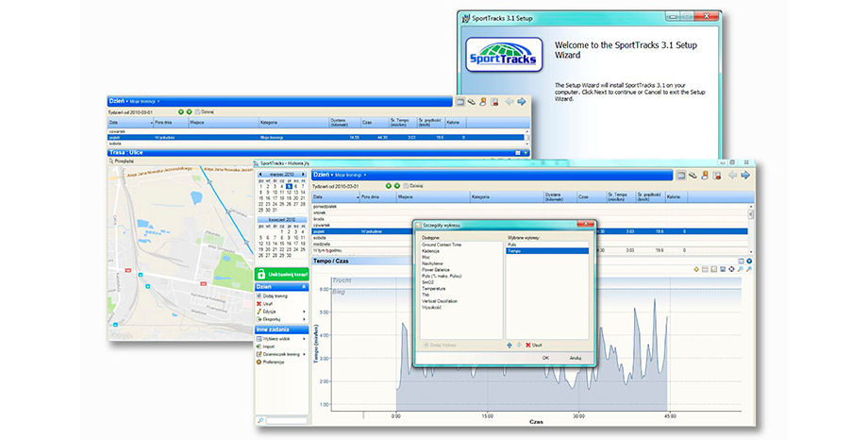The image size is (868, 440).
Task: Click the grey back navigation arrow
Action: click(x=731, y=175)
